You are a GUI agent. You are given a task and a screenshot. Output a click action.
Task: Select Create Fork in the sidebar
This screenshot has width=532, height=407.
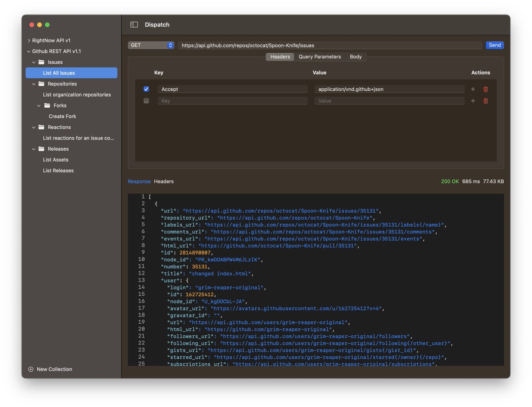coord(62,116)
